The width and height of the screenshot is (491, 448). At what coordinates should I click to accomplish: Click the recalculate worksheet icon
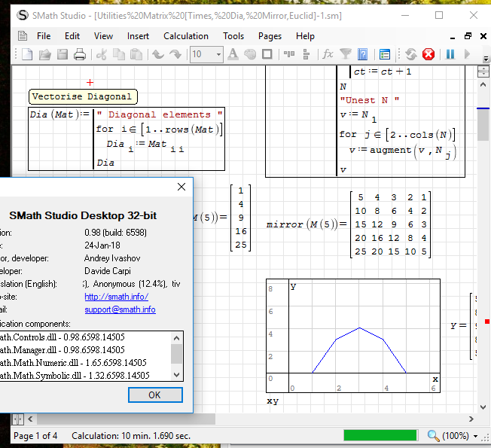pos(411,54)
